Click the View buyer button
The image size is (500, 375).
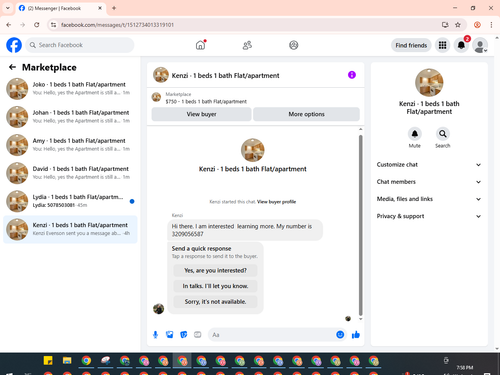(201, 114)
